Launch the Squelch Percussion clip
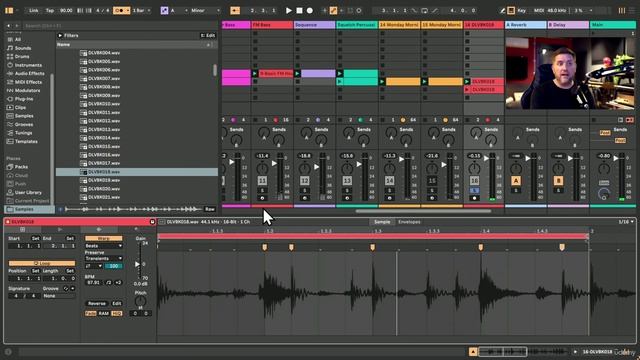The height and width of the screenshot is (360, 640). [x=340, y=73]
